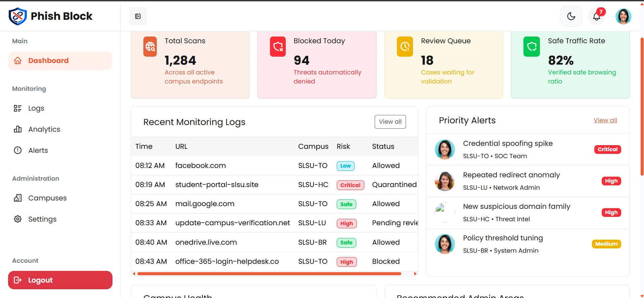The width and height of the screenshot is (644, 298).
Task: Click the logs table horizontal scrollbar
Action: [x=269, y=274]
